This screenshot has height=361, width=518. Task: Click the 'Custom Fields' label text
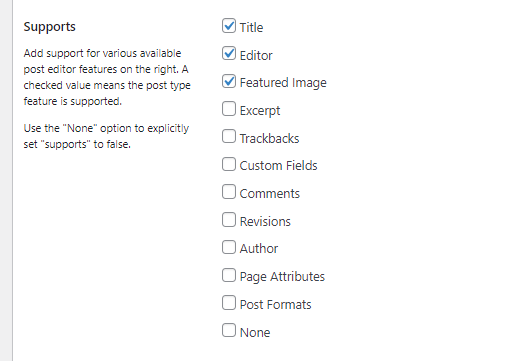click(x=278, y=166)
